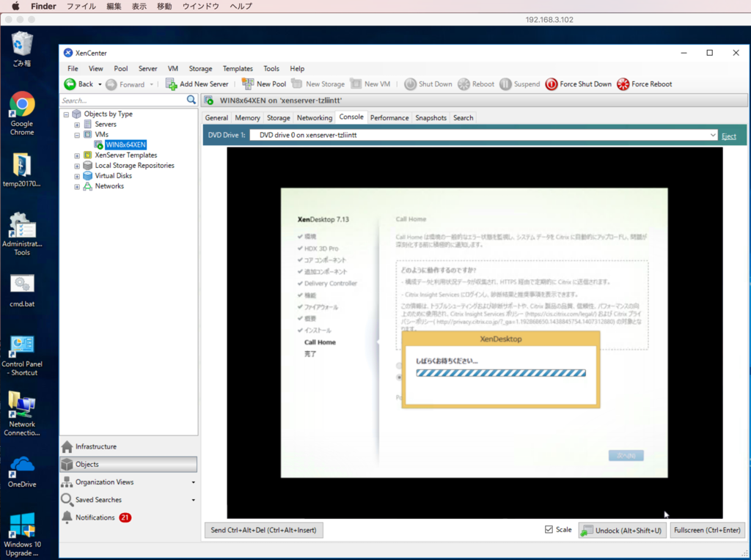
Task: Expand the Servers tree node
Action: pos(76,125)
